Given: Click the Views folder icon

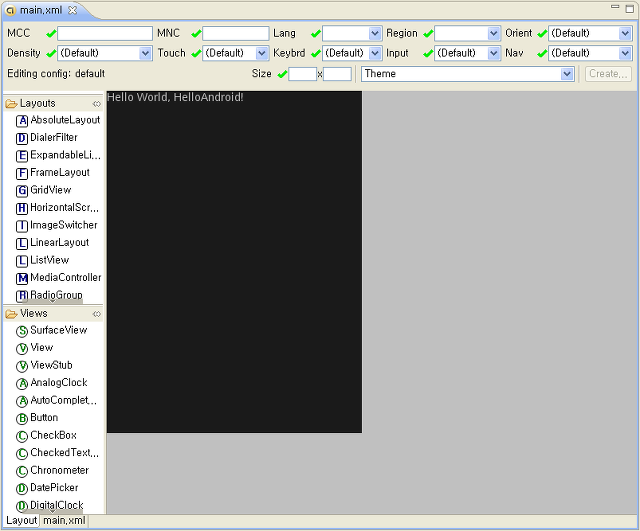Looking at the screenshot, I should point(11,314).
